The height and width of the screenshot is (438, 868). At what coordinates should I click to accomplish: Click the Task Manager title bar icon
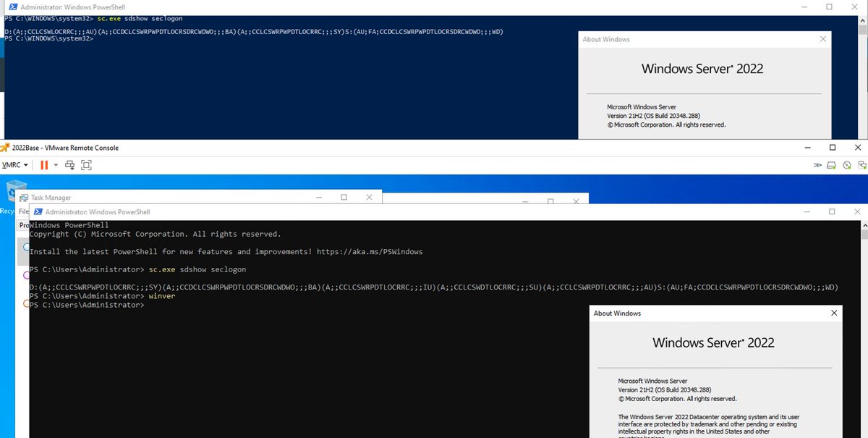pos(25,197)
